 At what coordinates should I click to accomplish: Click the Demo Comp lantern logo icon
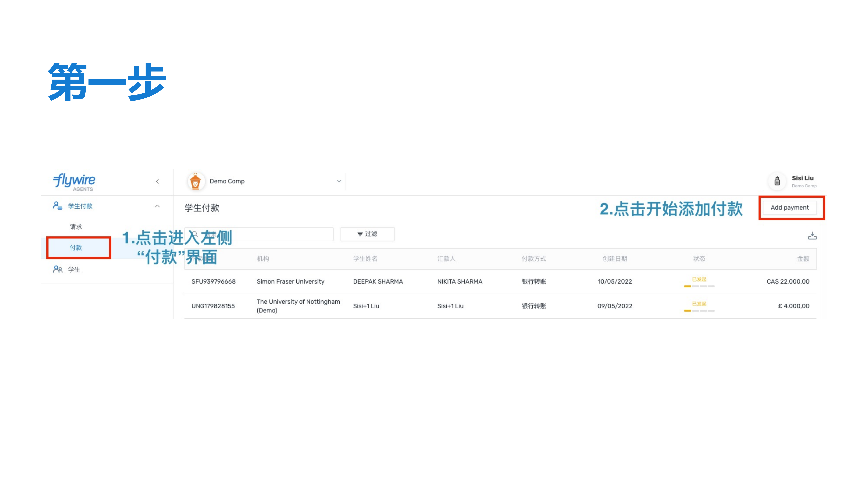pyautogui.click(x=196, y=181)
